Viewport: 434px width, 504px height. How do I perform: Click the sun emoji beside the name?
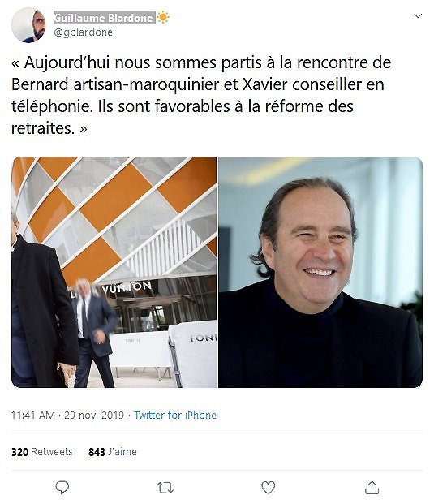(x=163, y=17)
